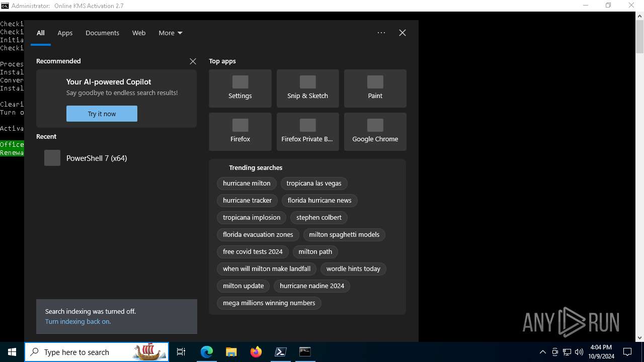
Task: Open volume control tray icon
Action: [x=579, y=352]
